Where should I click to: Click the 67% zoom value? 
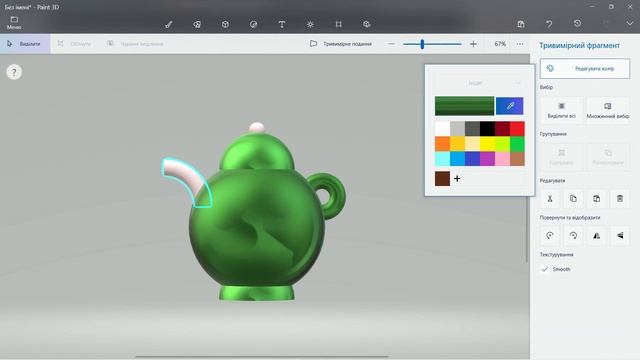500,44
